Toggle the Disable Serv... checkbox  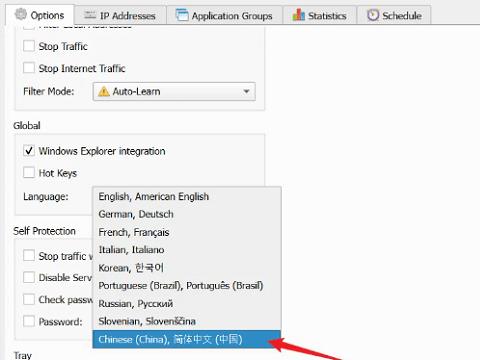click(x=29, y=277)
